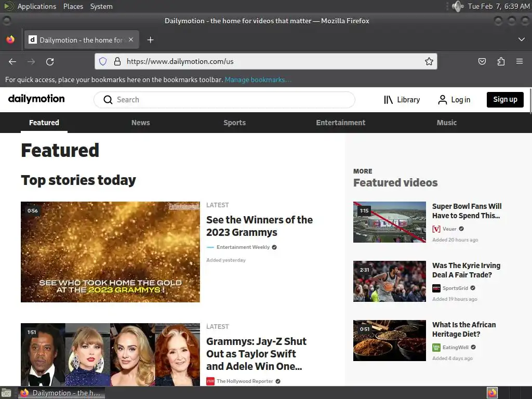Click the Jay-Z and Taylor Swift thumbnail
532x399 pixels.
pos(110,354)
